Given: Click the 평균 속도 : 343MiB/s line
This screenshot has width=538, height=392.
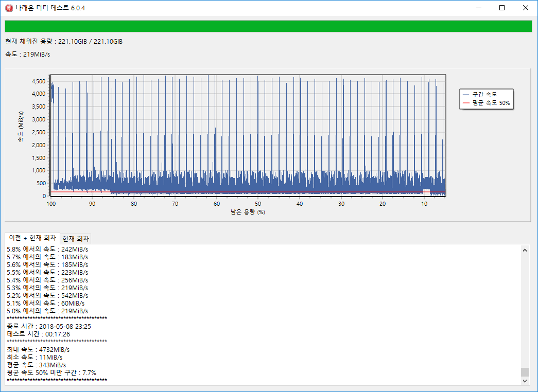Looking at the screenshot, I should (x=37, y=365).
